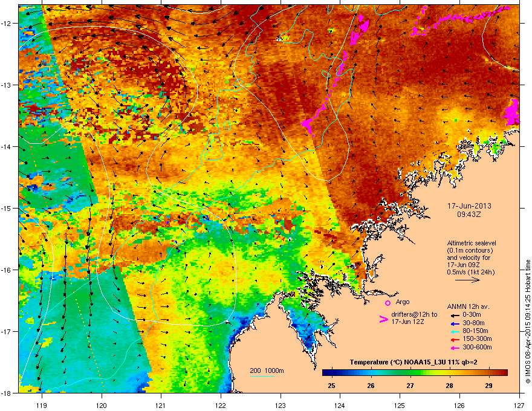Click longitude axis label 127
Image resolution: width=532 pixels, height=411 pixels.
519,405
